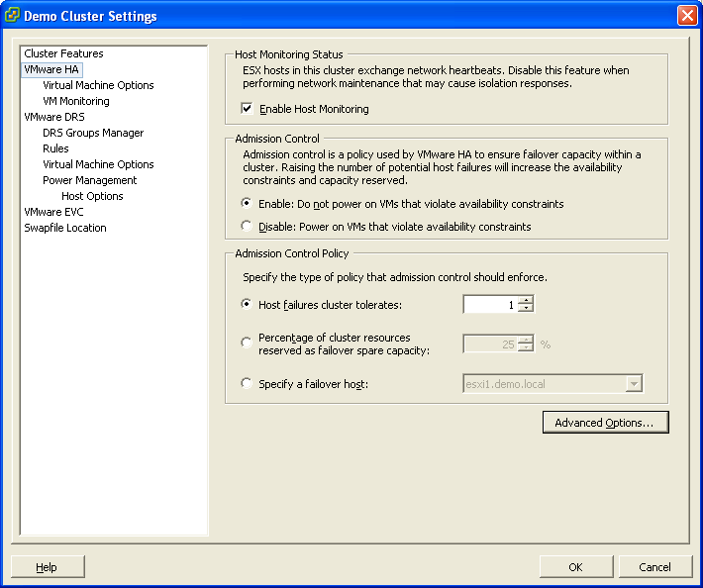Open Power Management settings
703x588 pixels.
pos(90,180)
